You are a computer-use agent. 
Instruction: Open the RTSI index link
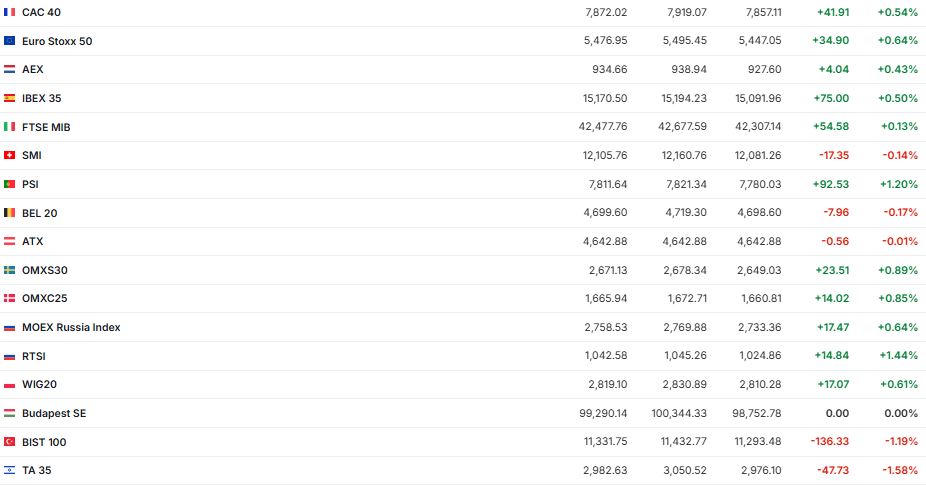(x=34, y=356)
